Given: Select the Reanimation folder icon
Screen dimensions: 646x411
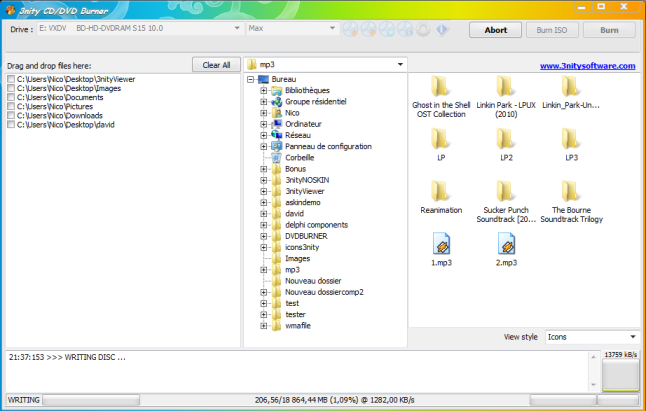Looking at the screenshot, I should click(441, 191).
